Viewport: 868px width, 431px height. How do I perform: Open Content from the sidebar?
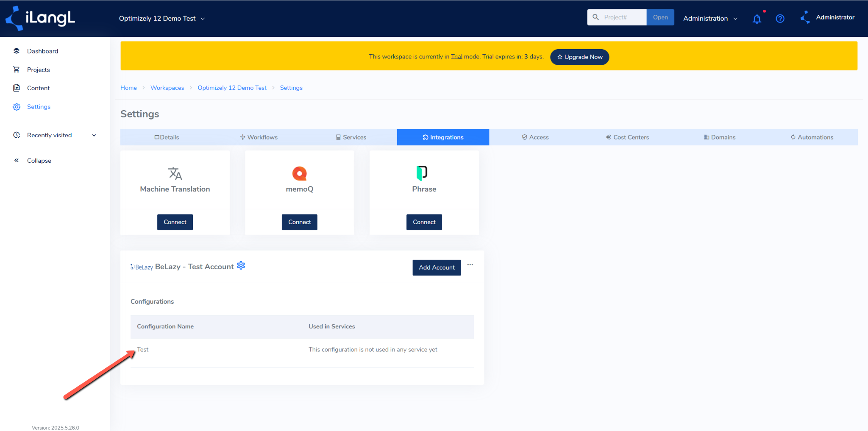coord(38,88)
